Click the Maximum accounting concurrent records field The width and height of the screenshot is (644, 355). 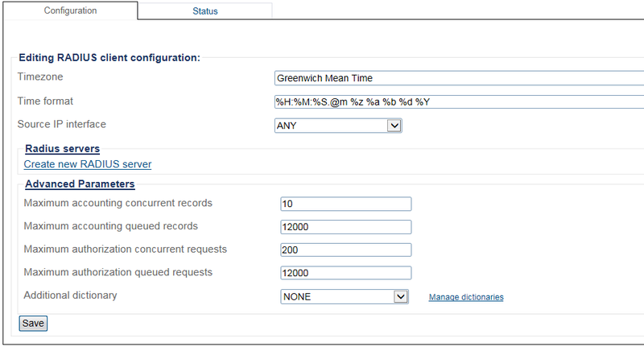346,204
